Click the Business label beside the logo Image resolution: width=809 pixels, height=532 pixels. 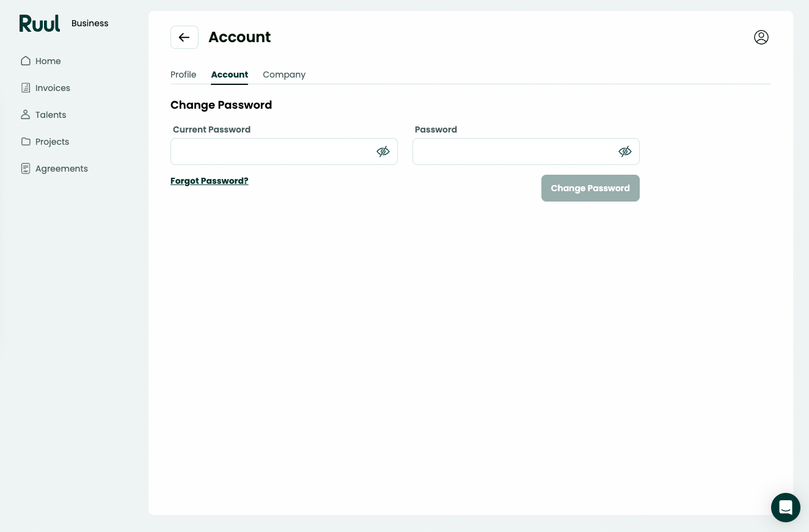[90, 23]
